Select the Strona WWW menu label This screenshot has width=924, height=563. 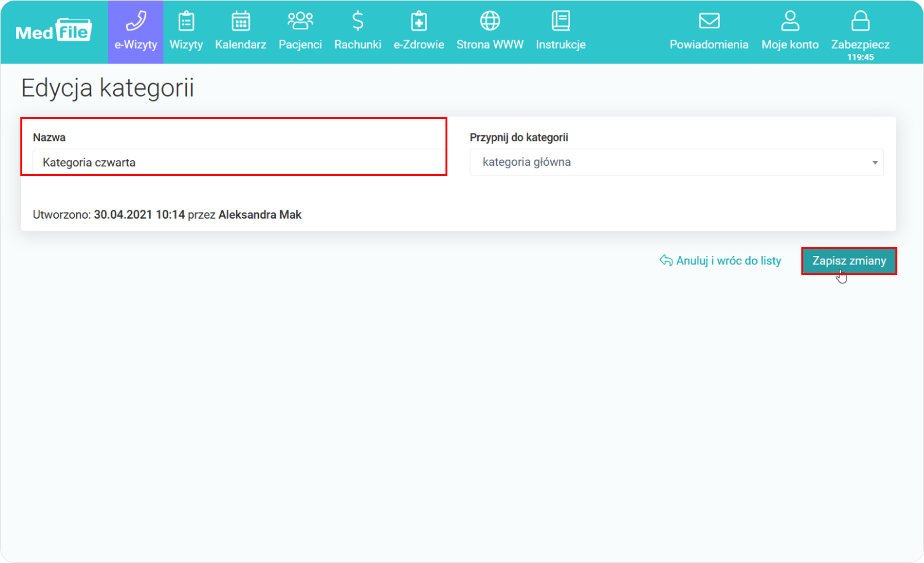tap(490, 44)
